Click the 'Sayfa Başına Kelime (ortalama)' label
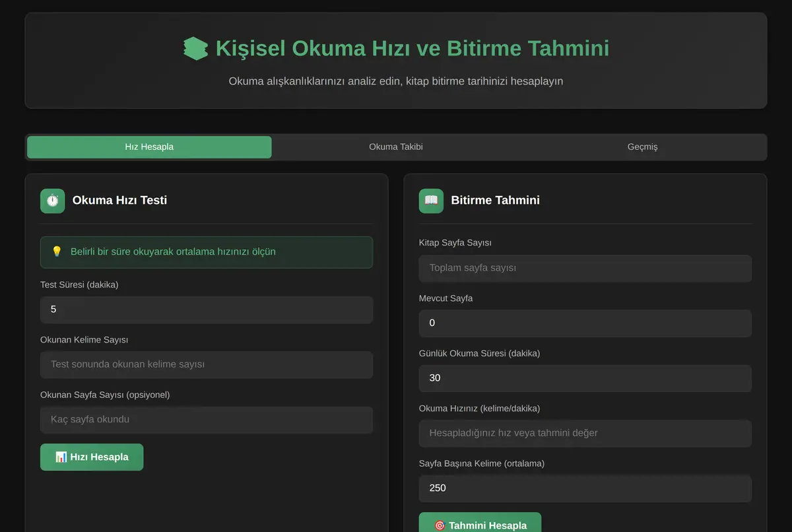Image resolution: width=792 pixels, height=532 pixels. coord(482,463)
